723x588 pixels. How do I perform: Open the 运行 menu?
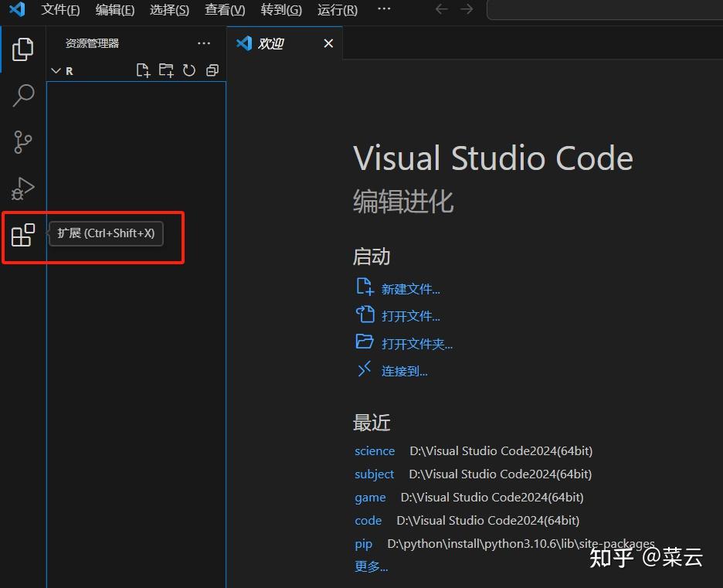coord(337,10)
